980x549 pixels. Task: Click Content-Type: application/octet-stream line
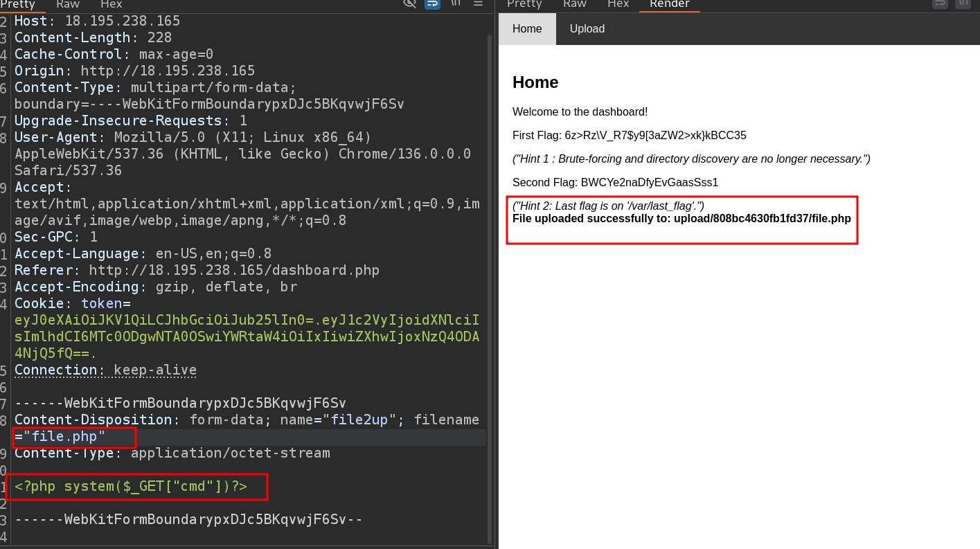coord(172,453)
